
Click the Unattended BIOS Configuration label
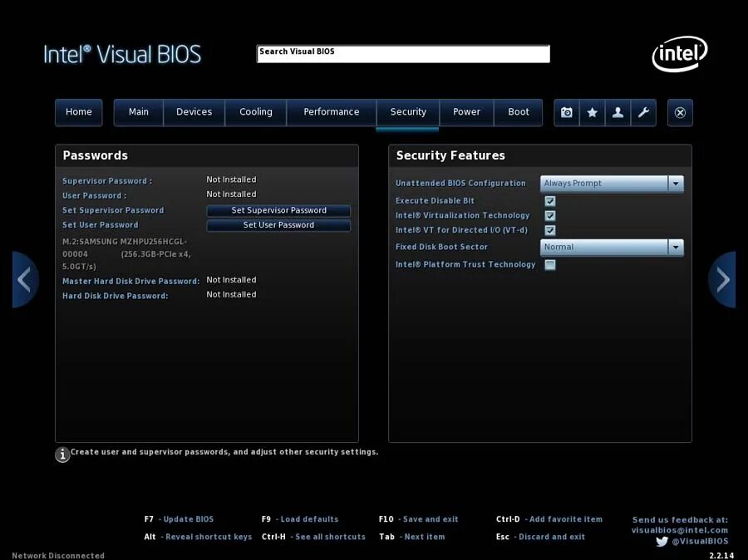point(460,183)
